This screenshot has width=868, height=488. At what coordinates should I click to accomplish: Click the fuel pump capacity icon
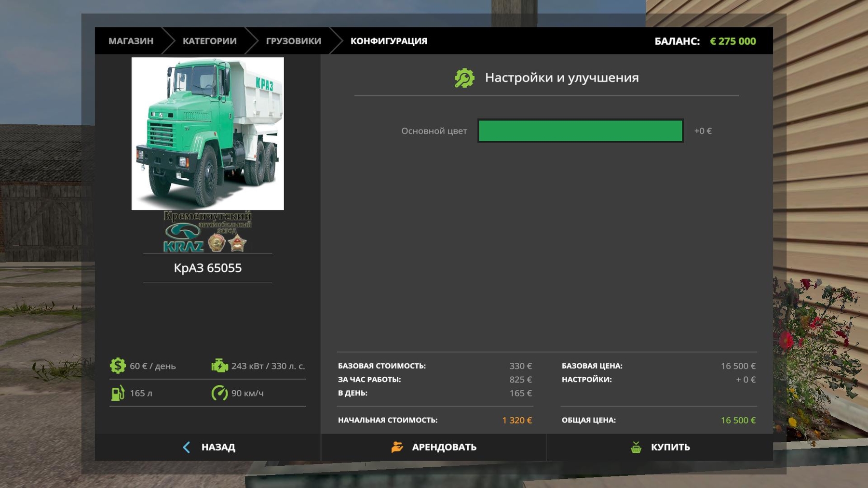click(x=118, y=393)
